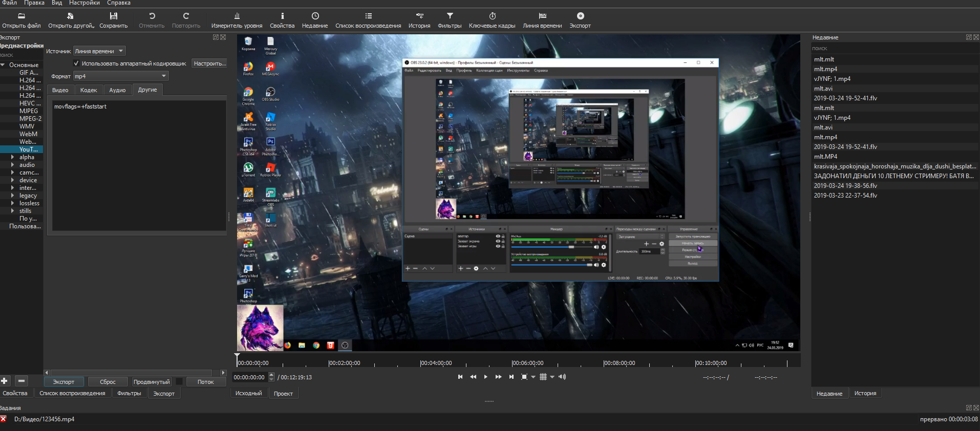Open the Источник Линия времени dropdown
The height and width of the screenshot is (431, 980).
[x=99, y=51]
